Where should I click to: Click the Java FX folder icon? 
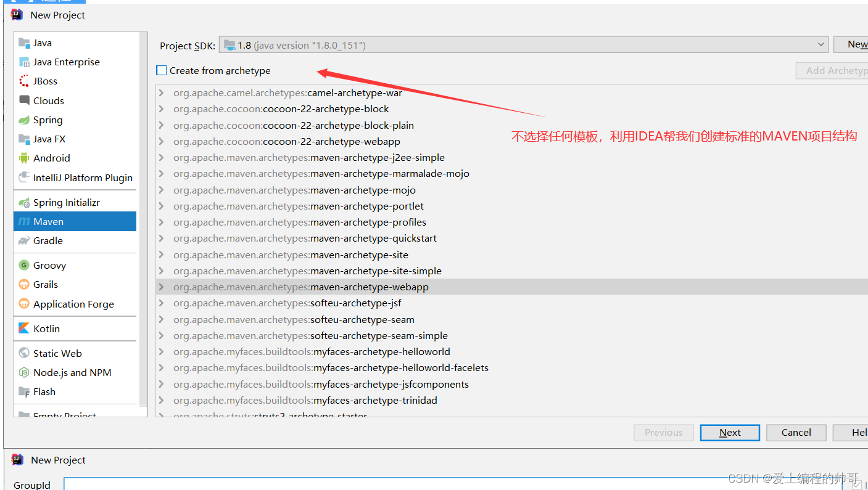[24, 139]
